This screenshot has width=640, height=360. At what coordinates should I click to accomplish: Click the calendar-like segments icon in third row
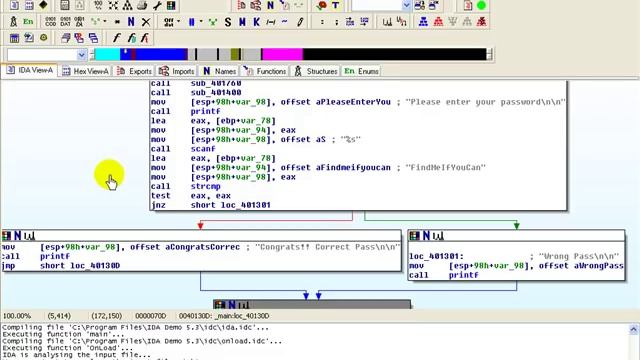click(x=14, y=38)
